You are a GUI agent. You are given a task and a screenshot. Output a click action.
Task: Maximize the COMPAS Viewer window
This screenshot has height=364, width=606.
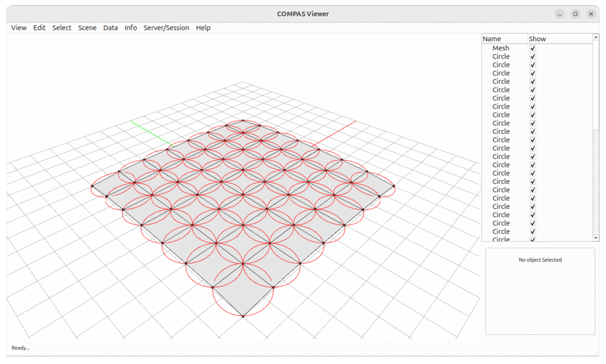[x=575, y=14]
